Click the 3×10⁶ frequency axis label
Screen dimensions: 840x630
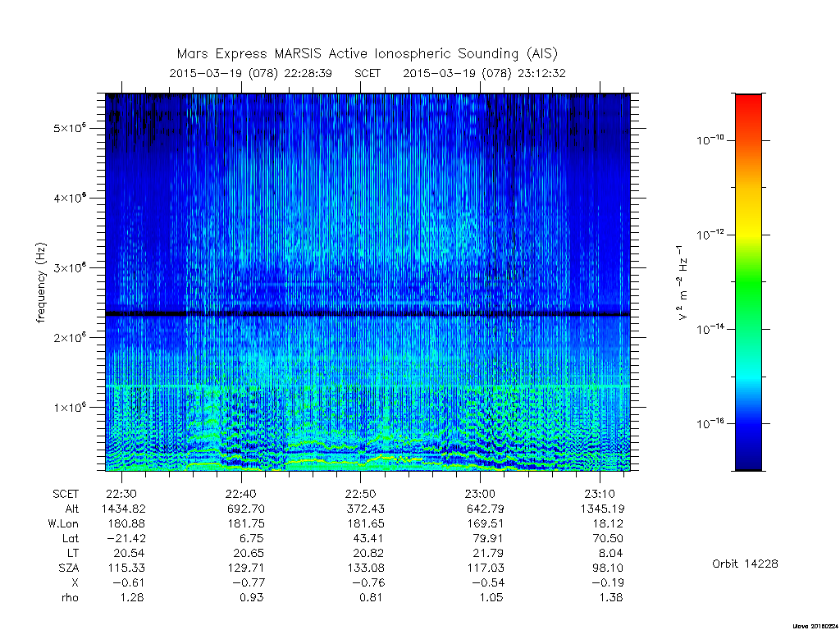[x=71, y=267]
